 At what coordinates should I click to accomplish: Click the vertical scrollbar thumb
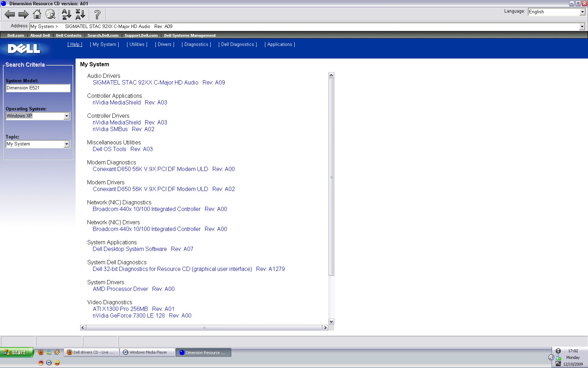click(x=331, y=177)
